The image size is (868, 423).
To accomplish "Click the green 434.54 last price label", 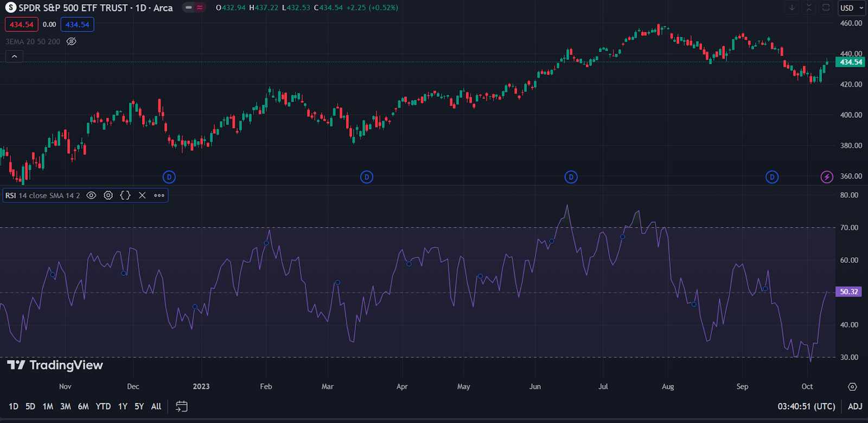I will click(851, 62).
